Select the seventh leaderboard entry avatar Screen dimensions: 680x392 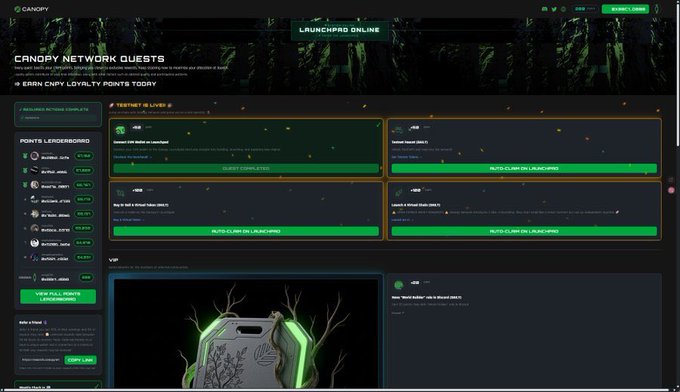(x=35, y=243)
